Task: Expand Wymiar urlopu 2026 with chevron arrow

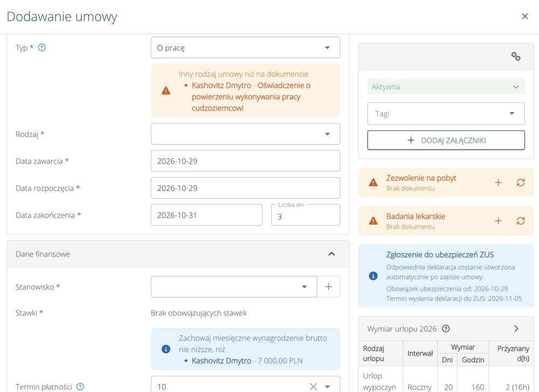Action: (516, 329)
